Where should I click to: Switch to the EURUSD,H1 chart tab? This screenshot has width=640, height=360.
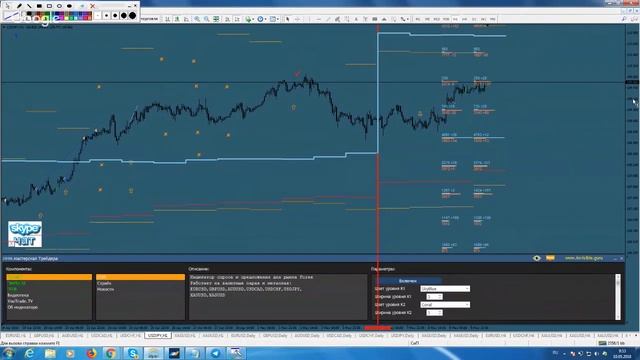(x=16, y=336)
